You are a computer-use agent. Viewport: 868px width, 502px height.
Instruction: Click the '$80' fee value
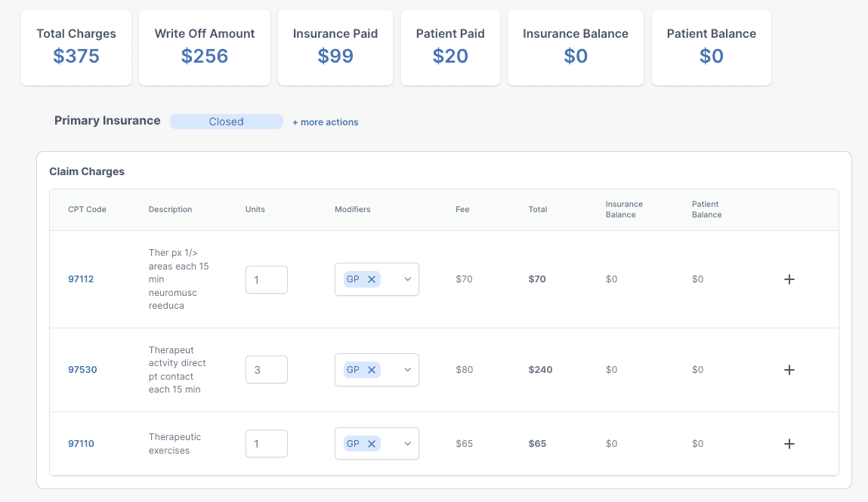pos(464,370)
